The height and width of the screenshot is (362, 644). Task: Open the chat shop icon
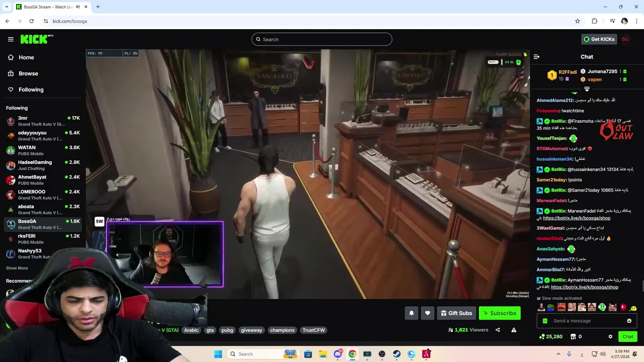(573, 336)
